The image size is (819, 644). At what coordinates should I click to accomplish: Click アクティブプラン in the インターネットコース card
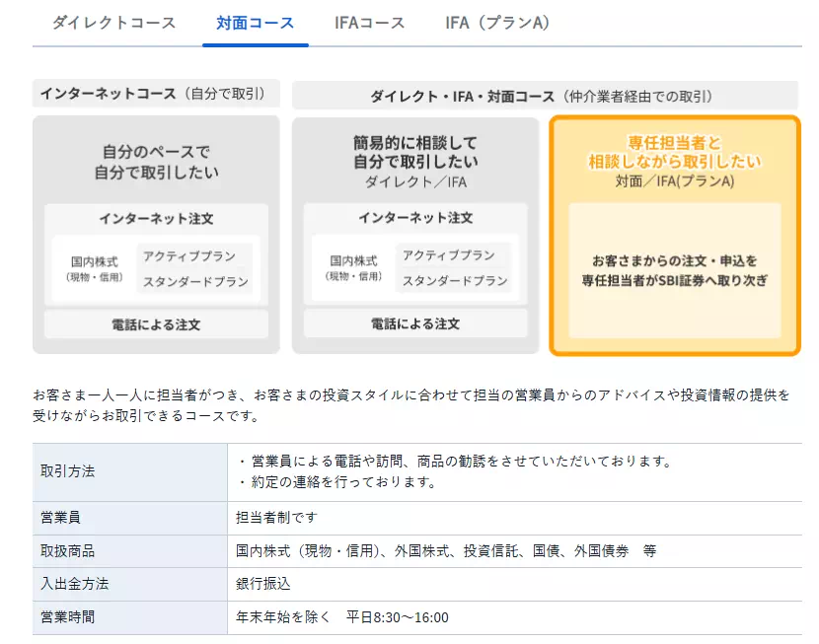pos(189,256)
